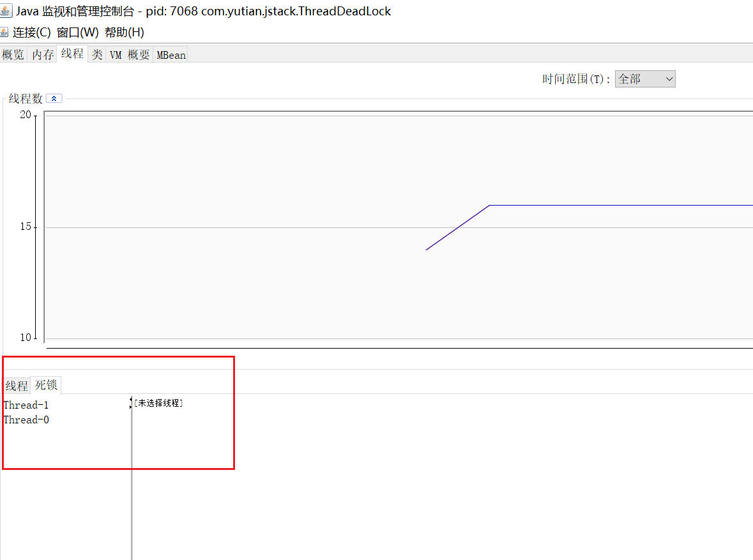Open the 帮助(H) menu

pyautogui.click(x=124, y=32)
